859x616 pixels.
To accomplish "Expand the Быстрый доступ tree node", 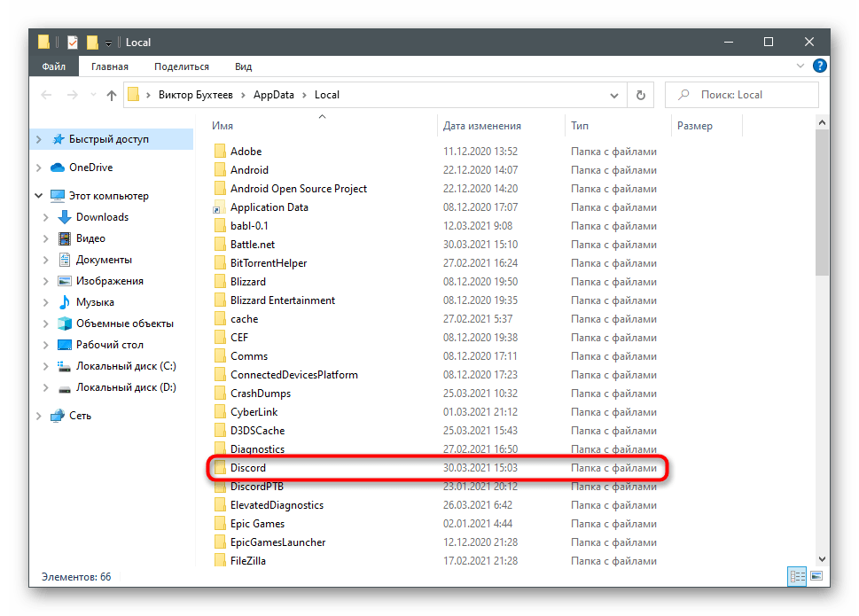I will click(x=38, y=139).
